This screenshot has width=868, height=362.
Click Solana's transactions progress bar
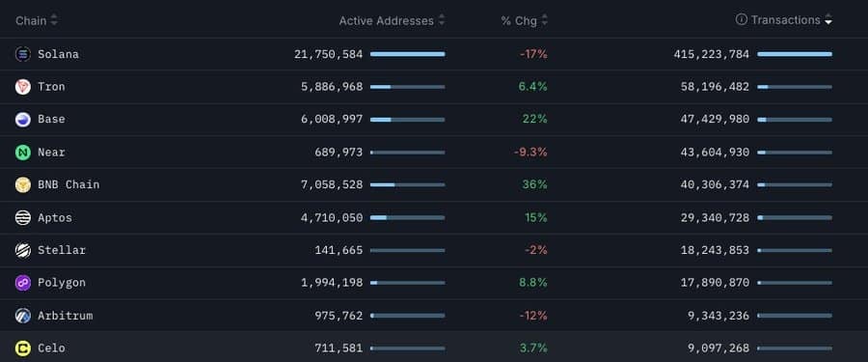coord(795,54)
